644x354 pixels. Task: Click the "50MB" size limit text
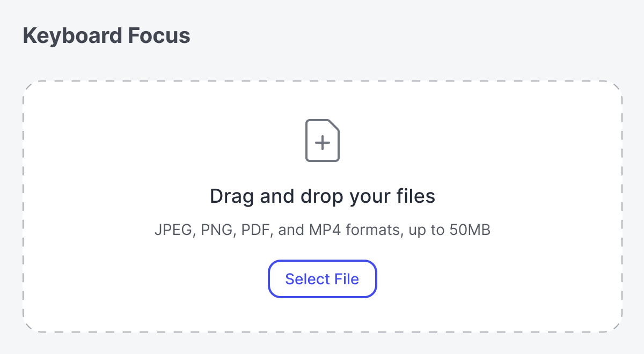coord(469,231)
